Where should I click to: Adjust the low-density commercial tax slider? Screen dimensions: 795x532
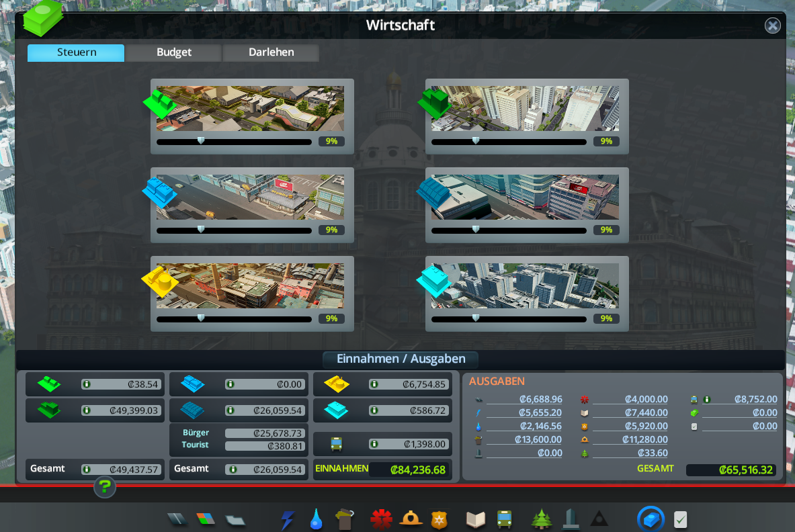[x=201, y=230]
